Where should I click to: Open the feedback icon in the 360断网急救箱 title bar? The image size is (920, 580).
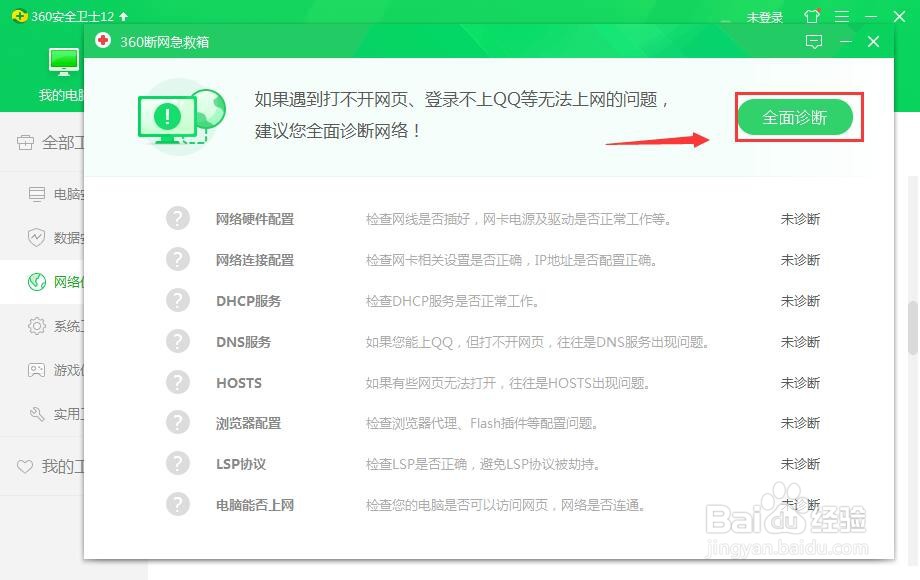click(x=814, y=42)
